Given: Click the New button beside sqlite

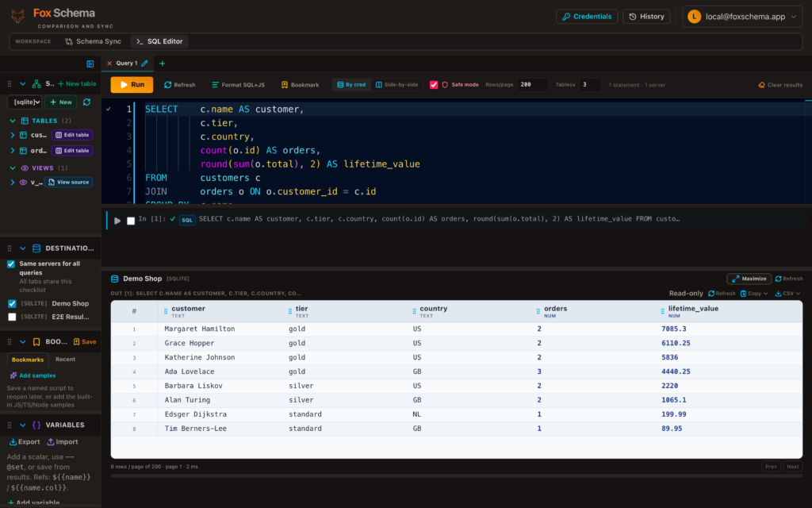Looking at the screenshot, I should 60,102.
